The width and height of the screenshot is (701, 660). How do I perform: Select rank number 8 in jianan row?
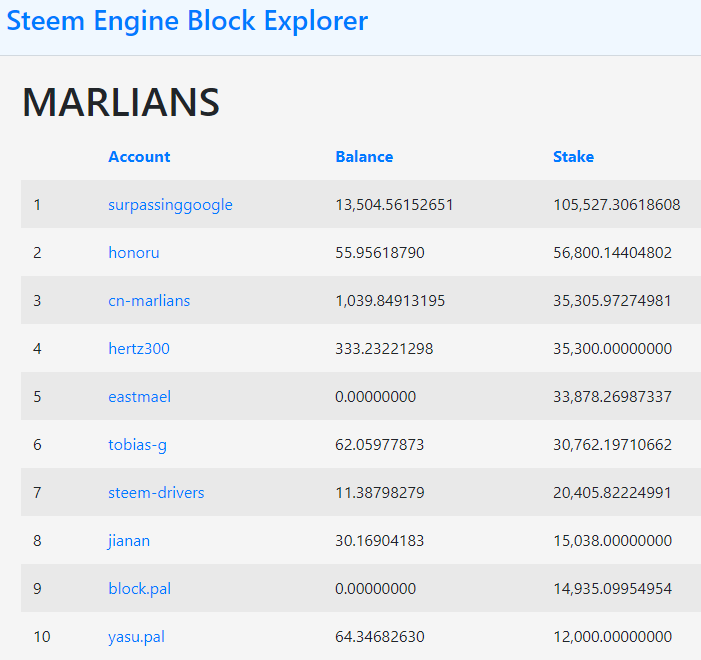coord(37,541)
